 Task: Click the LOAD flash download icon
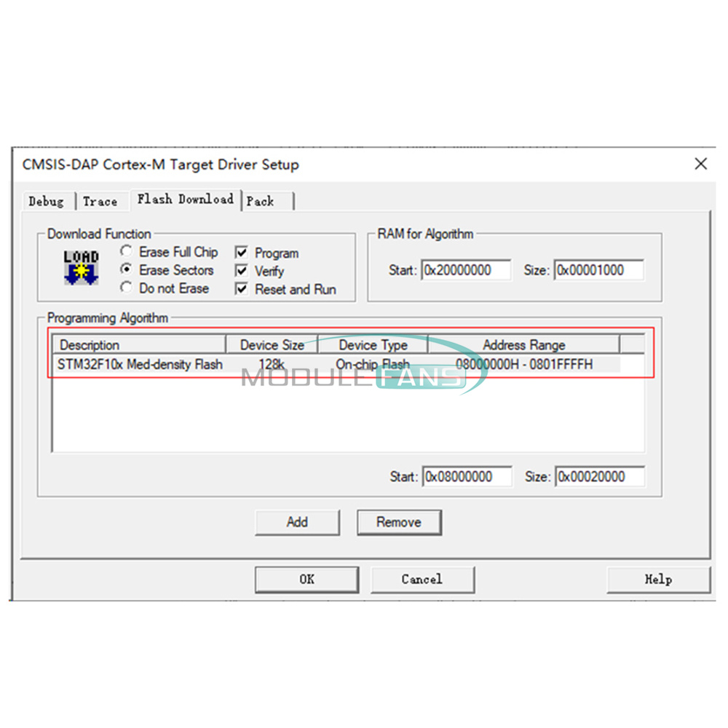coord(82,267)
